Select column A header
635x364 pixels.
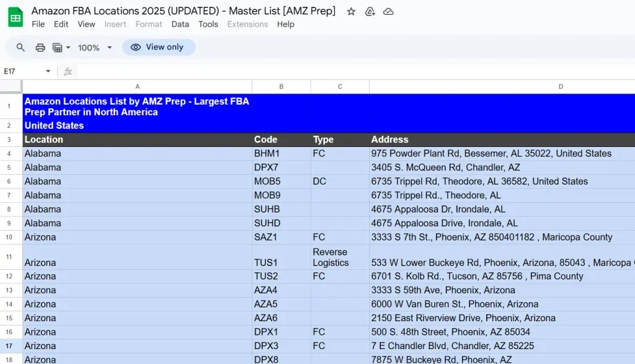pyautogui.click(x=137, y=87)
